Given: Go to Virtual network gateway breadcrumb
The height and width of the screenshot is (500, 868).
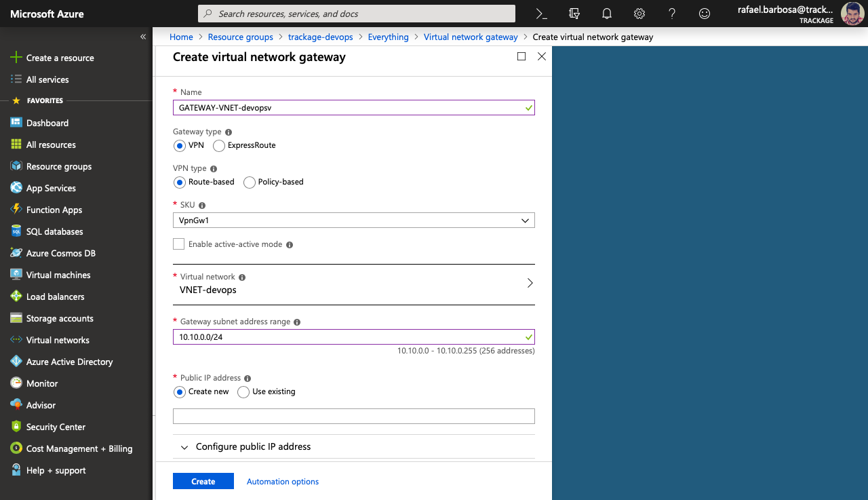Looking at the screenshot, I should click(471, 37).
